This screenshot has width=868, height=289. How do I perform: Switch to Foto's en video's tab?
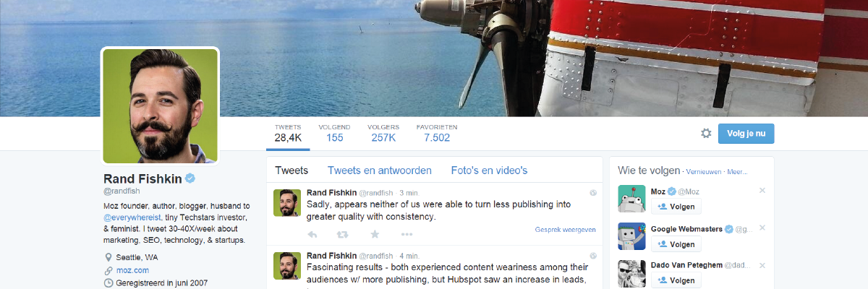[x=489, y=171]
